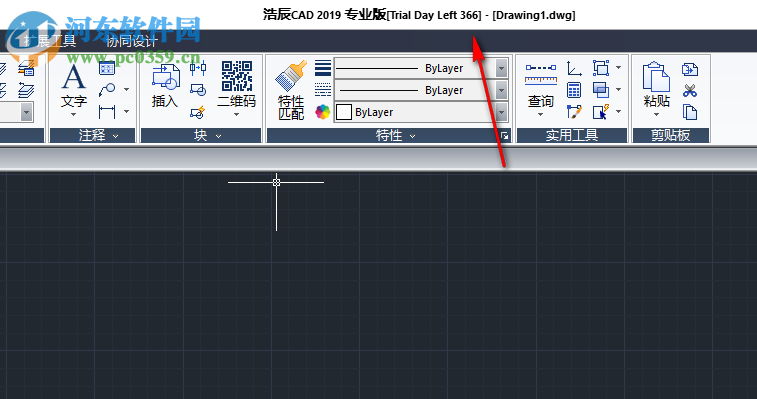Switch to the 扩展工具 tab
Viewport: 757px width, 399px height.
pyautogui.click(x=51, y=42)
